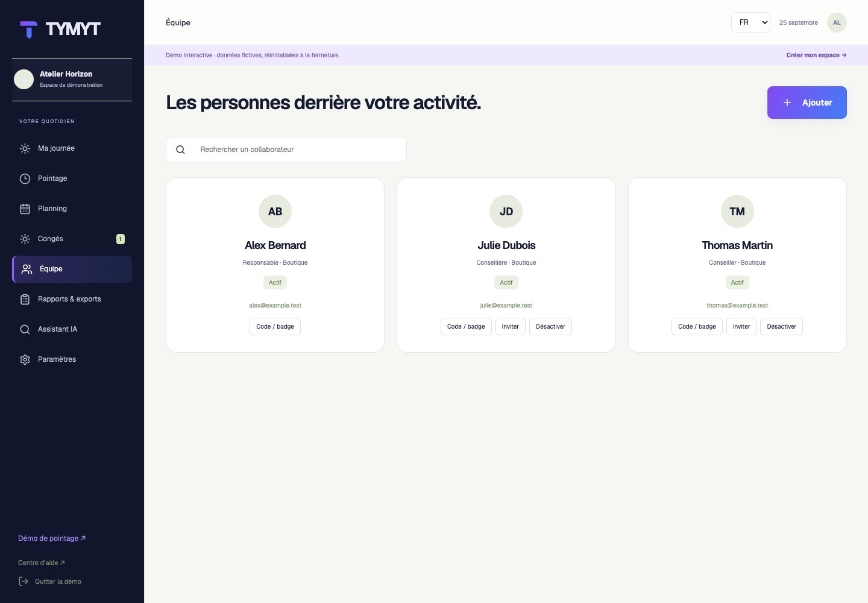The image size is (868, 603).
Task: Click the Congés notification badge 1
Action: pyautogui.click(x=121, y=239)
